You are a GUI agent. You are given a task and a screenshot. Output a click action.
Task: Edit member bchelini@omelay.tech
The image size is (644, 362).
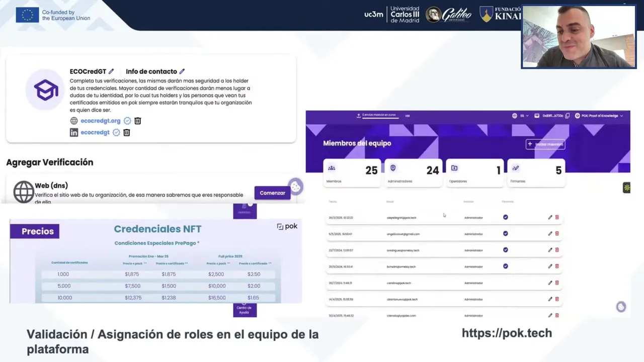click(x=550, y=266)
